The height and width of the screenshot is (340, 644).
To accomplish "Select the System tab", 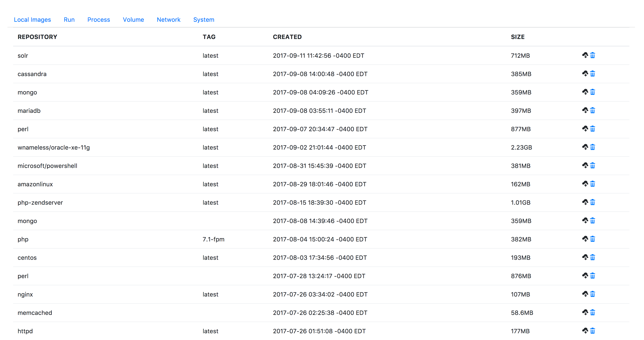I will pyautogui.click(x=203, y=19).
